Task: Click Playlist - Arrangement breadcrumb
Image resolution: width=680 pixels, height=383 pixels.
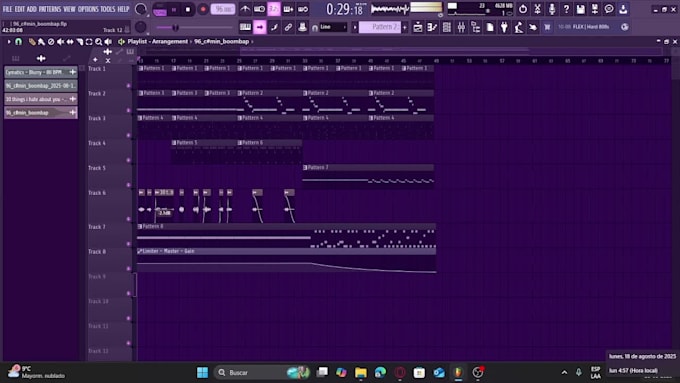Action: coord(158,42)
